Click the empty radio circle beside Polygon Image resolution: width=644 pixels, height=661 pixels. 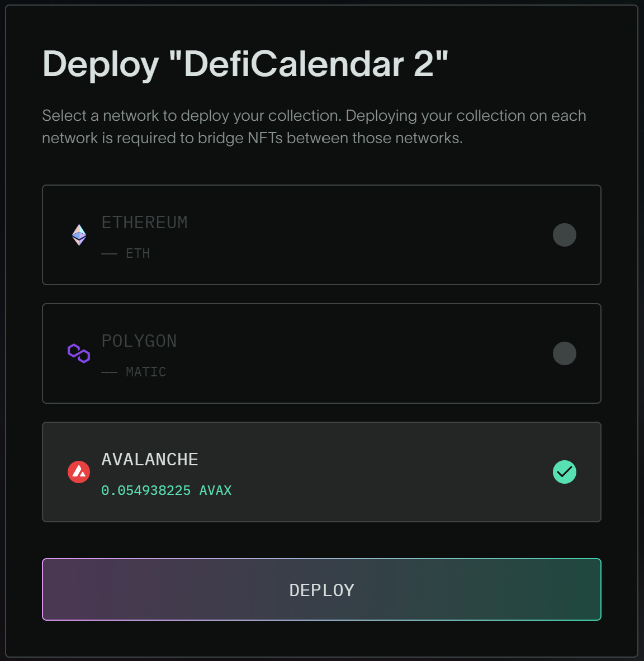coord(564,353)
